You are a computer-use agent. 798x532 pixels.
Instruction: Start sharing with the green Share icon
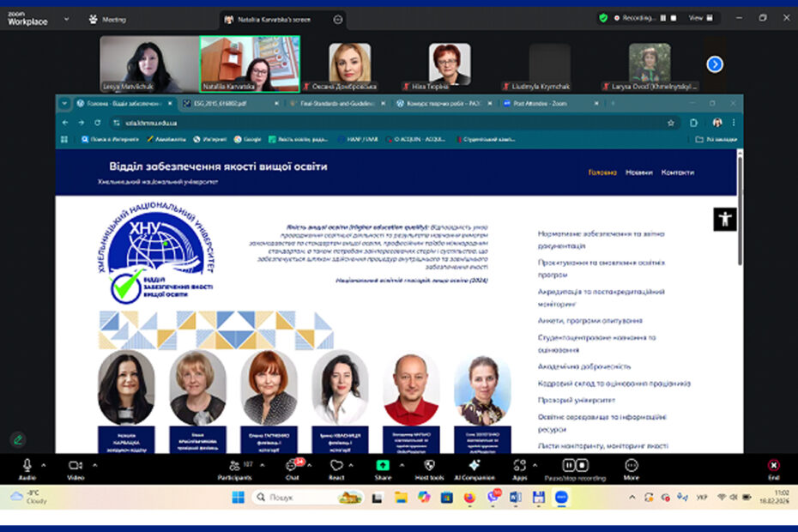[x=383, y=465]
